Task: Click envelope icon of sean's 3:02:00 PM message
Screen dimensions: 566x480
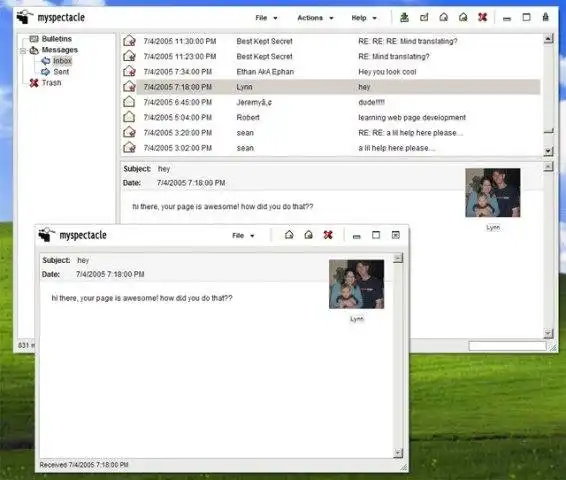Action: click(129, 148)
